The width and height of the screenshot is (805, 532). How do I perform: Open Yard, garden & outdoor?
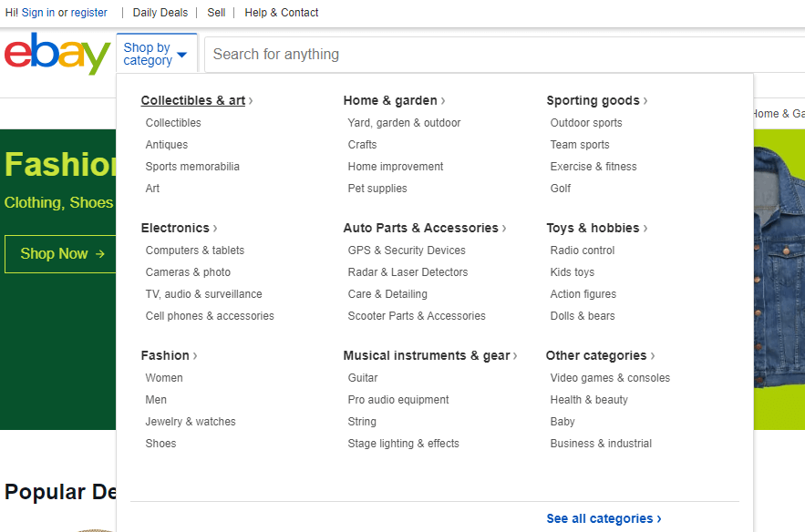coord(404,123)
